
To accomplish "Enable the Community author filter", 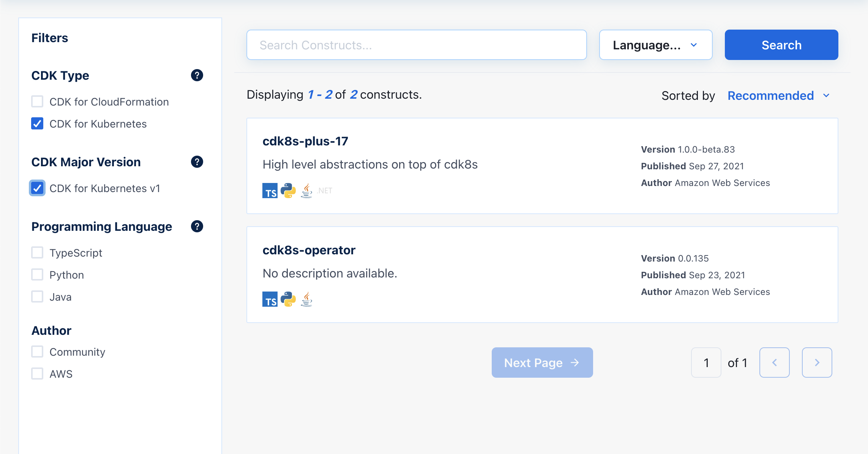I will pyautogui.click(x=37, y=352).
